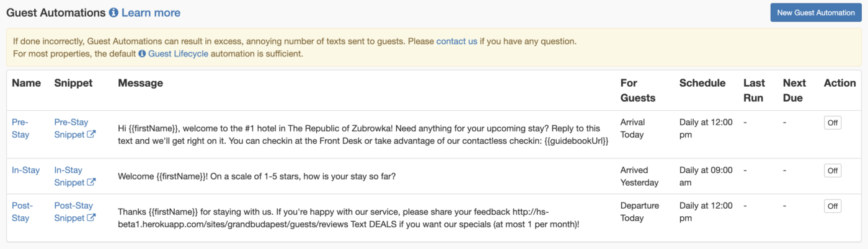Image resolution: width=868 pixels, height=249 pixels.
Task: Open Post-Stay Snippet external link icon
Action: pos(92,217)
